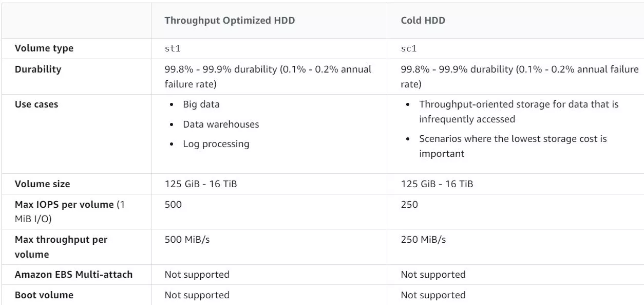This screenshot has width=644, height=305.
Task: Click the Max throughput per volume label
Action: point(61,247)
